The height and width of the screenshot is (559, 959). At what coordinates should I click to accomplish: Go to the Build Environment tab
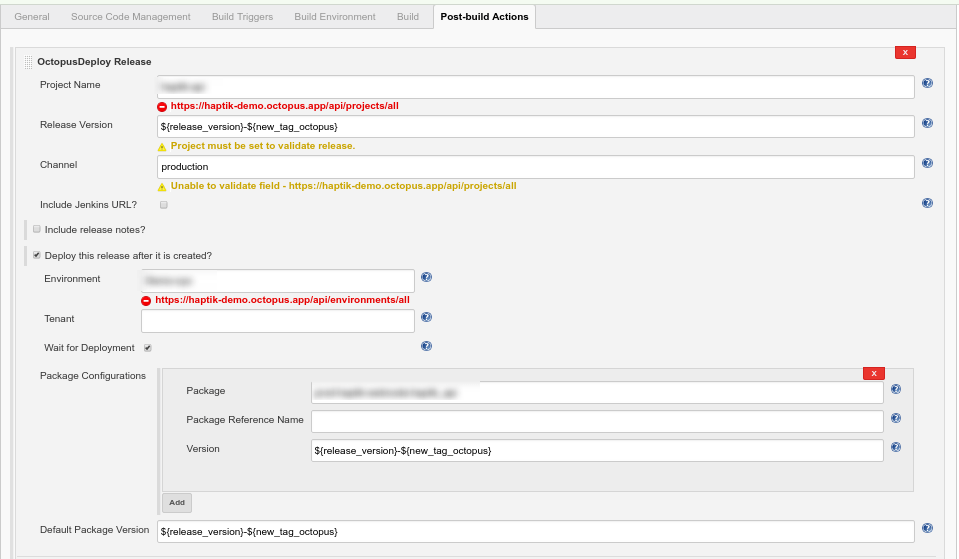pos(335,17)
